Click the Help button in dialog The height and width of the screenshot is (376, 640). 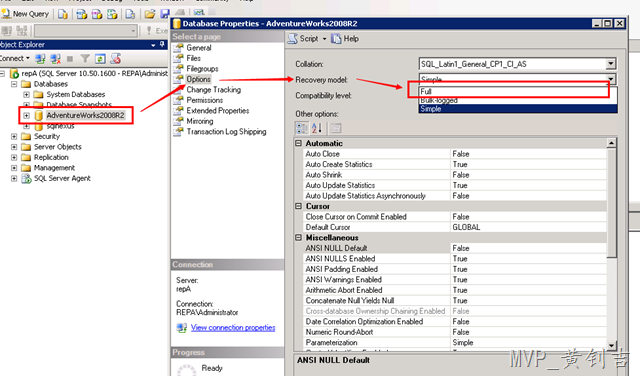(x=345, y=39)
